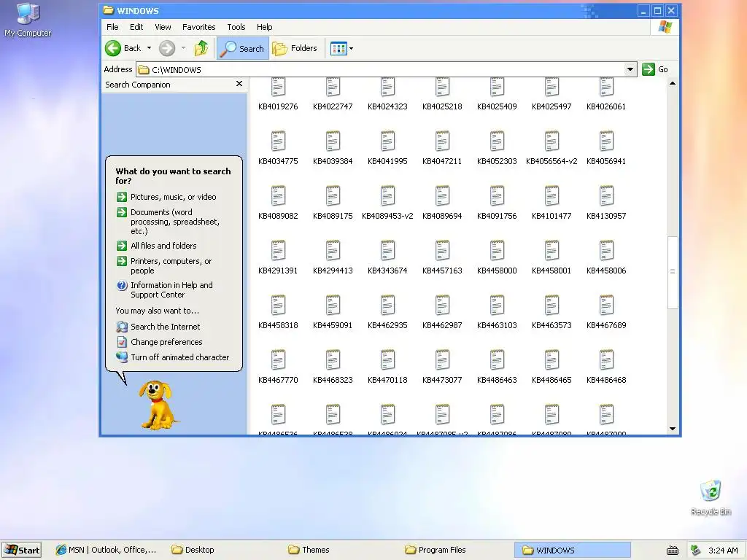Click the file list scroll down arrow
This screenshot has height=560, width=747.
[672, 429]
